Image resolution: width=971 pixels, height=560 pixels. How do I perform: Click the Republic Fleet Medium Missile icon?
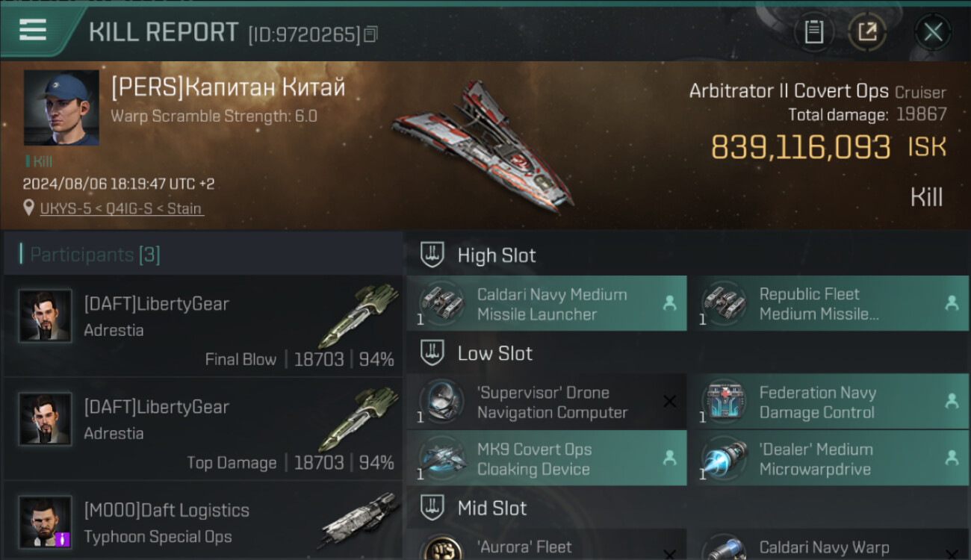click(x=724, y=303)
